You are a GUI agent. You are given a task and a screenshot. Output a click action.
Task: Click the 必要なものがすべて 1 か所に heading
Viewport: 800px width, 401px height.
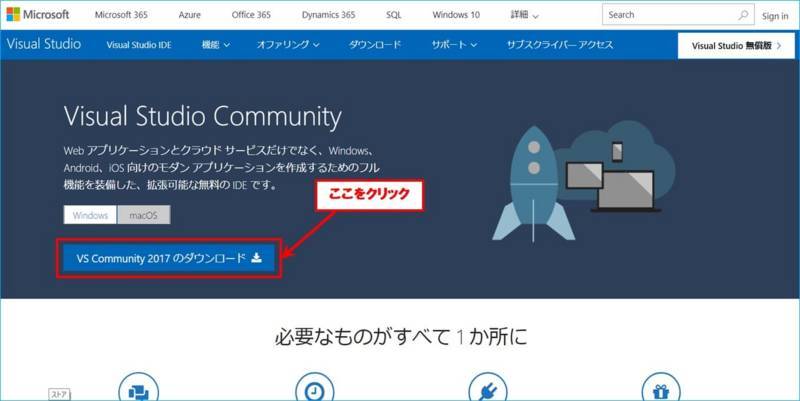point(401,337)
